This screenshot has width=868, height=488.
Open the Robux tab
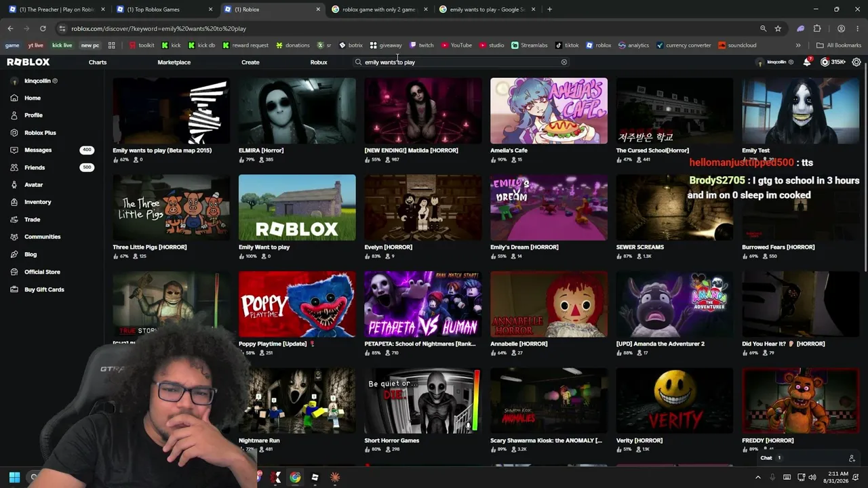(319, 62)
